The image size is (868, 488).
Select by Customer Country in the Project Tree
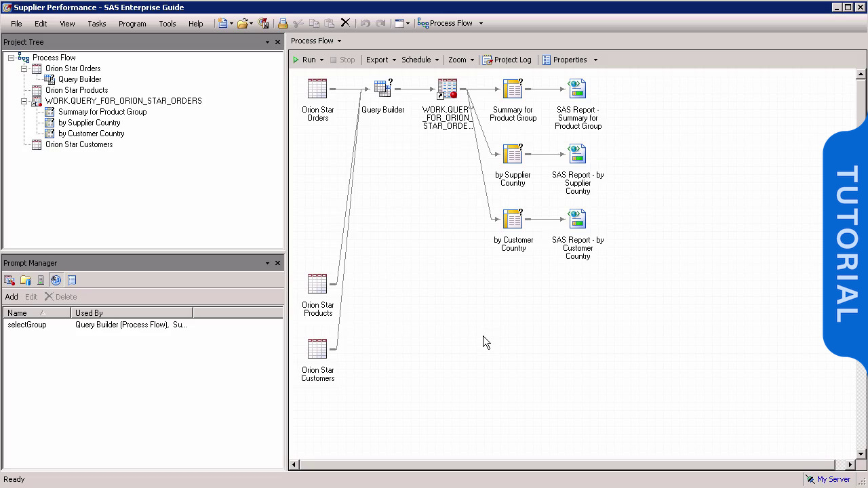pyautogui.click(x=91, y=134)
